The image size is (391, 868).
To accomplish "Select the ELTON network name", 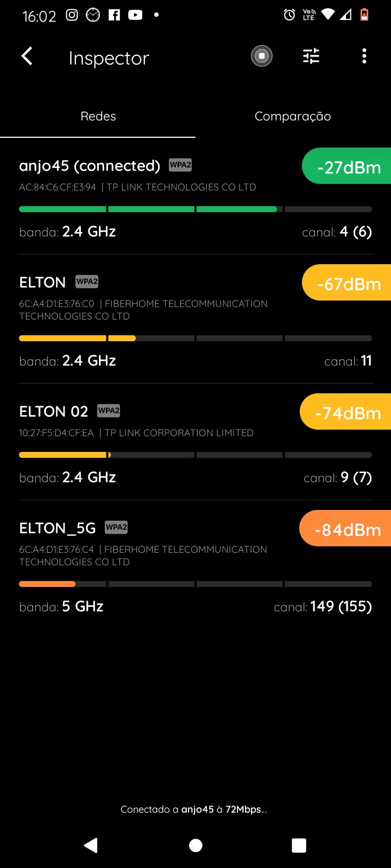I will (42, 283).
